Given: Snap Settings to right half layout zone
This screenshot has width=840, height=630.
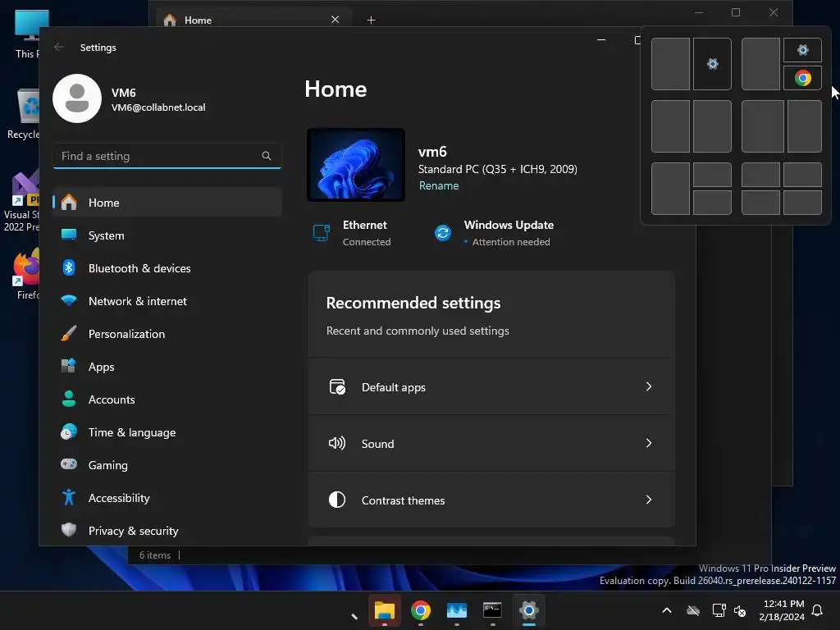Looking at the screenshot, I should click(712, 64).
